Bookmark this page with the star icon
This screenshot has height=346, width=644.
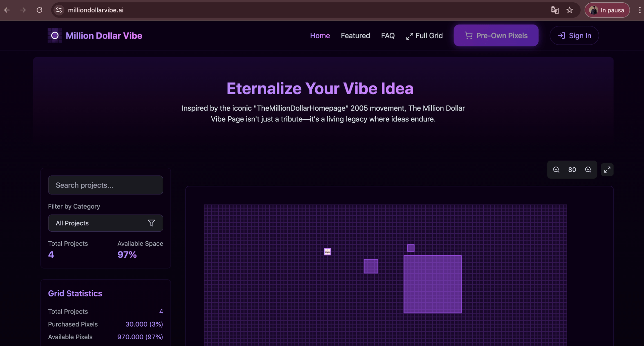(570, 10)
